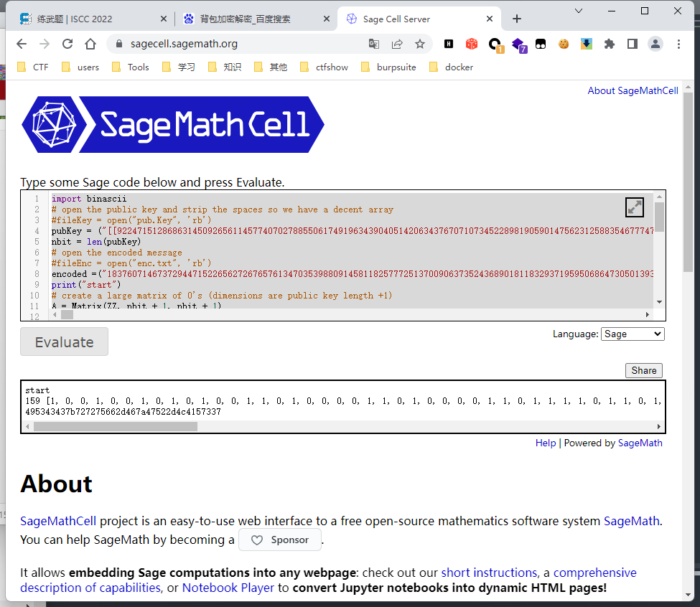The width and height of the screenshot is (700, 607).
Task: Open the Tools bookmark folder
Action: tap(131, 67)
